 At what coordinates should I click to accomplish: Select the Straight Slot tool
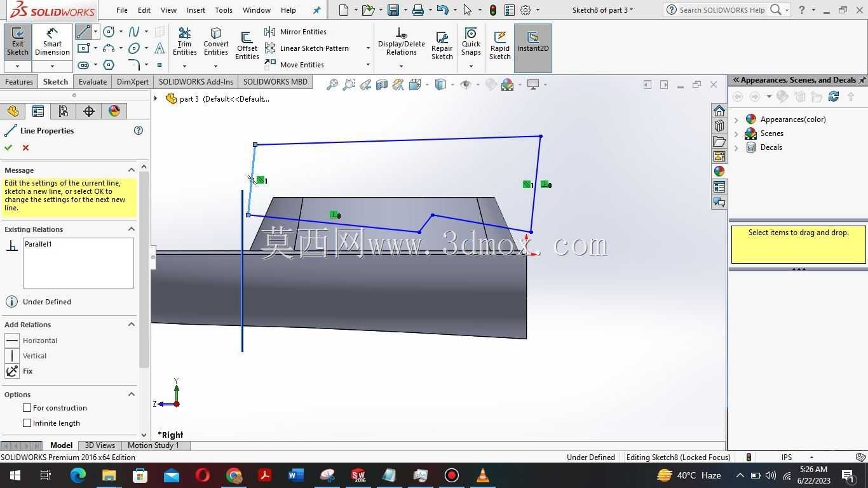tap(83, 65)
